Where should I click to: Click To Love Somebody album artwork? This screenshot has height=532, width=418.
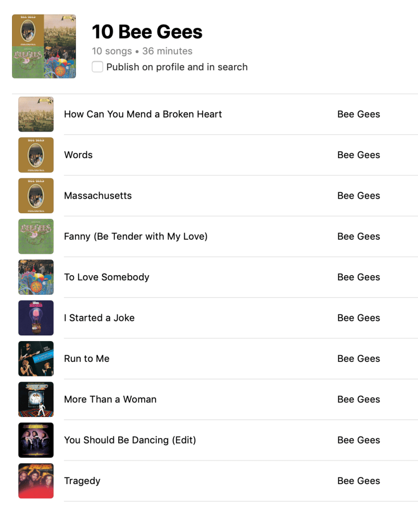pyautogui.click(x=36, y=277)
